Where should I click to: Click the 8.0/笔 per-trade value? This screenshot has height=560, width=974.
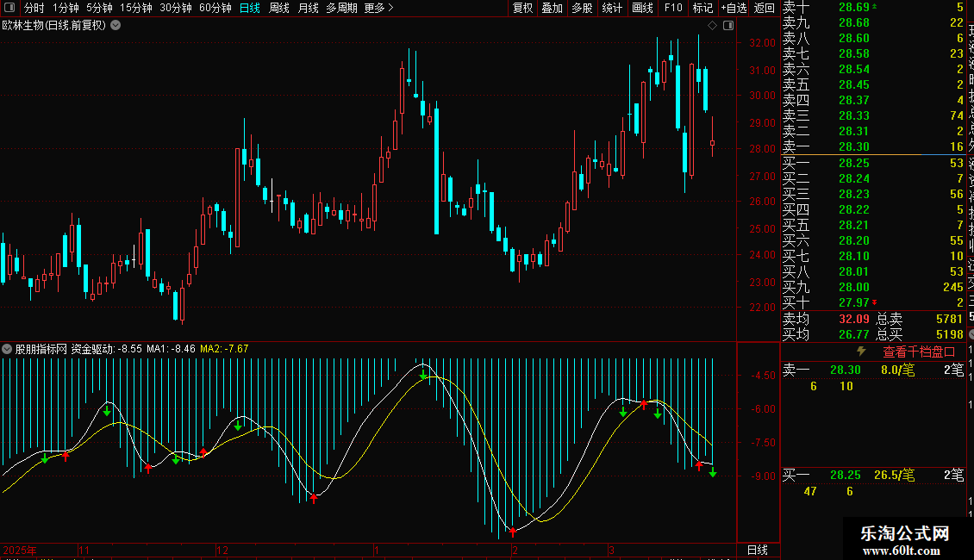click(x=897, y=370)
